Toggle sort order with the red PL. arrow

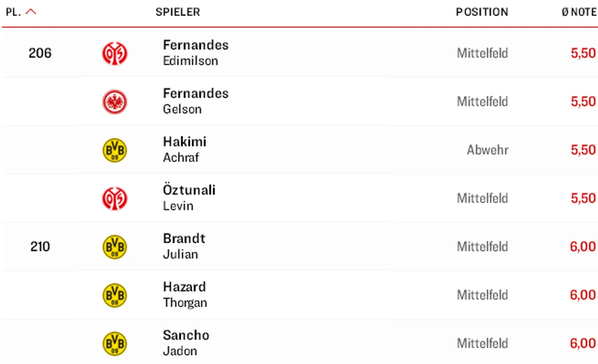pos(31,12)
